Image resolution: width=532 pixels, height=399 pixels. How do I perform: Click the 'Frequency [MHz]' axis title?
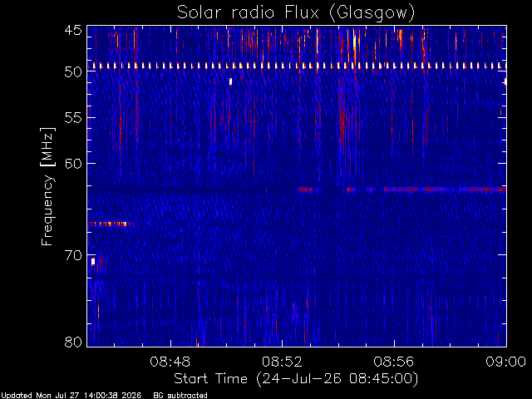tap(47, 186)
